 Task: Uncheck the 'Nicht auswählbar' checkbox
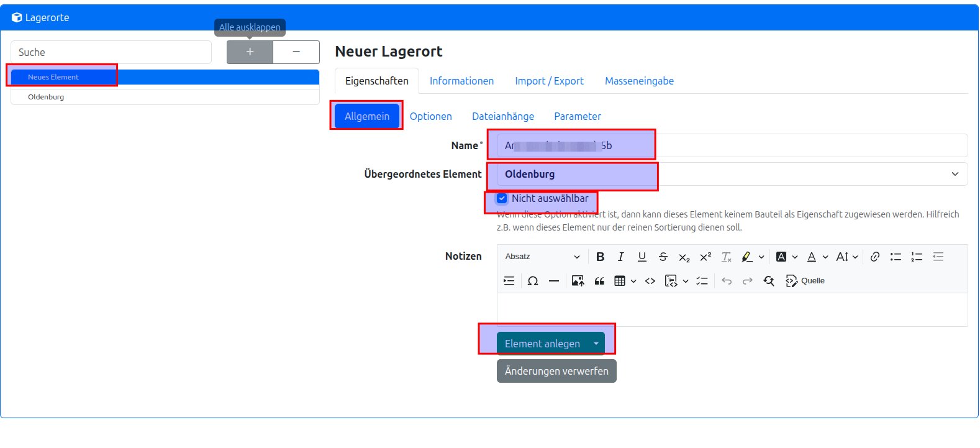[502, 199]
